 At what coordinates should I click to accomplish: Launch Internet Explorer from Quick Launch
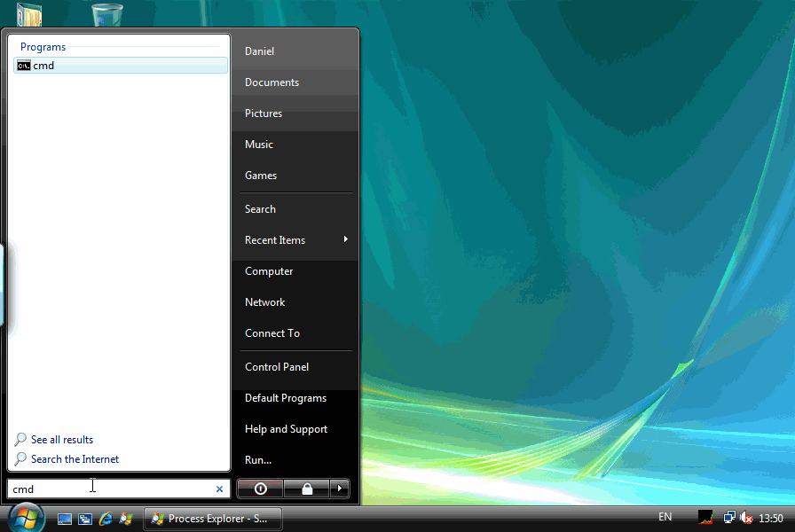click(106, 518)
